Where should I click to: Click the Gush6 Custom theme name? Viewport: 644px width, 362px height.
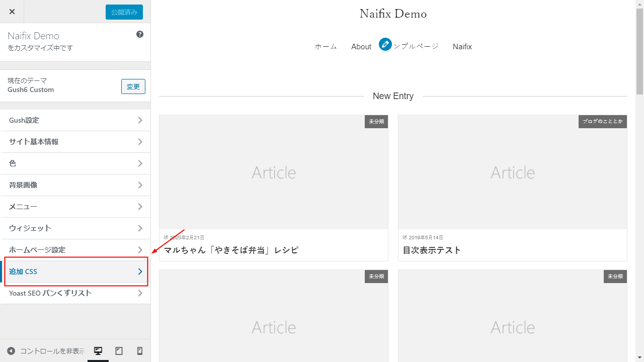point(31,89)
